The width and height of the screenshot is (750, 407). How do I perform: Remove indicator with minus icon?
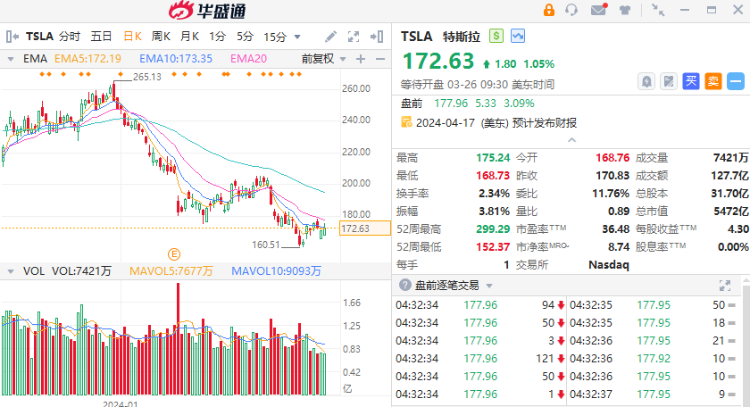click(x=380, y=59)
